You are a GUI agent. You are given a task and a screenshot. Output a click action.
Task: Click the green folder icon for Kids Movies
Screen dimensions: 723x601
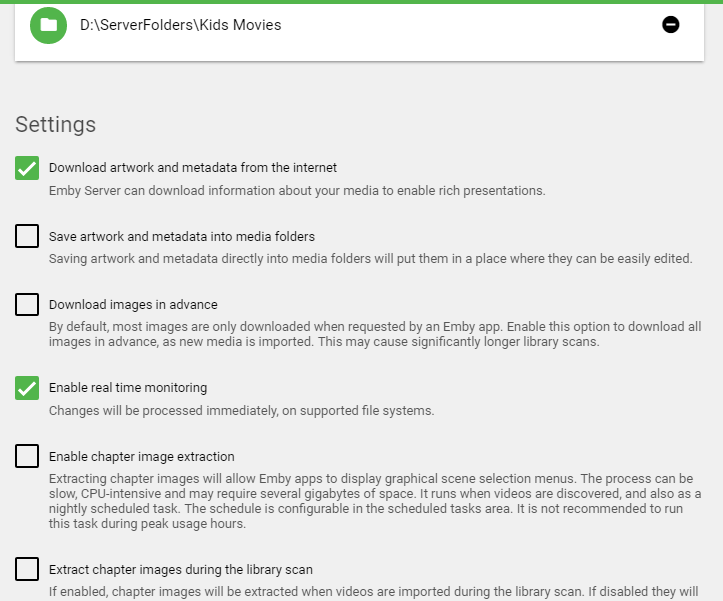point(48,25)
